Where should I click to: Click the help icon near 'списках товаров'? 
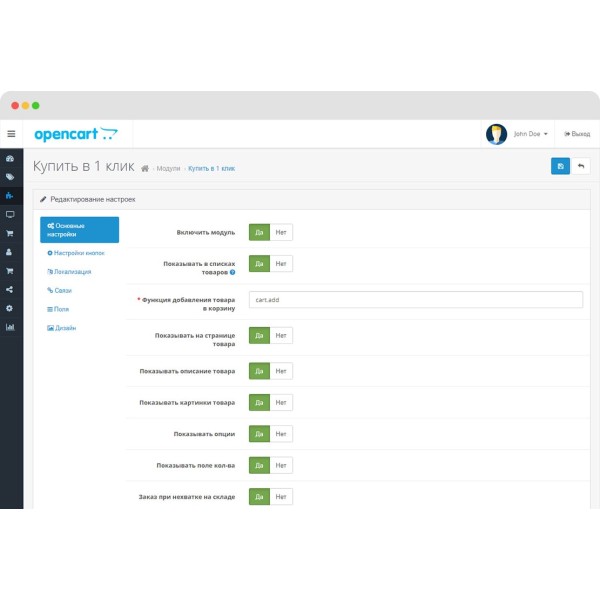(x=232, y=272)
